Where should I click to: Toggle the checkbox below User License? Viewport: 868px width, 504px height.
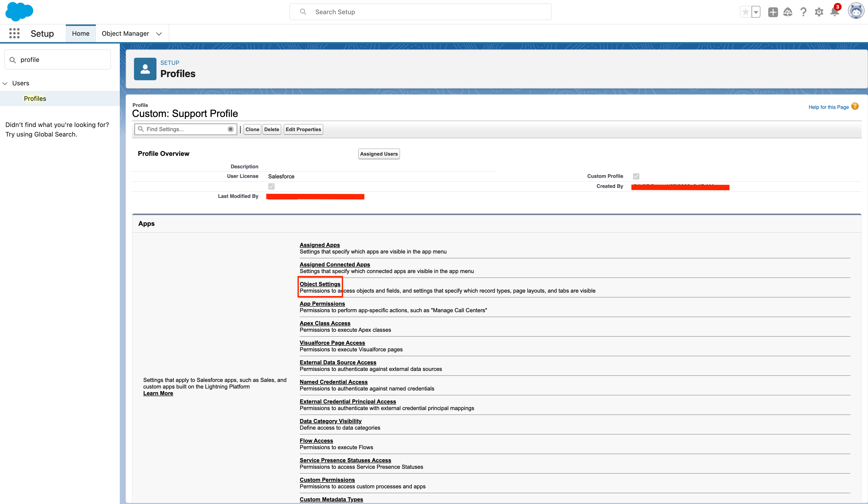pyautogui.click(x=271, y=186)
